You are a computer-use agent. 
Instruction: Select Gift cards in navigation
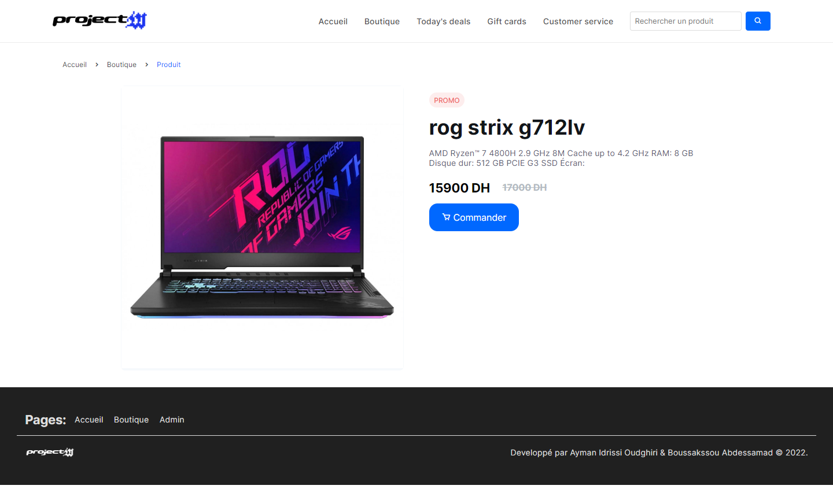pos(507,21)
